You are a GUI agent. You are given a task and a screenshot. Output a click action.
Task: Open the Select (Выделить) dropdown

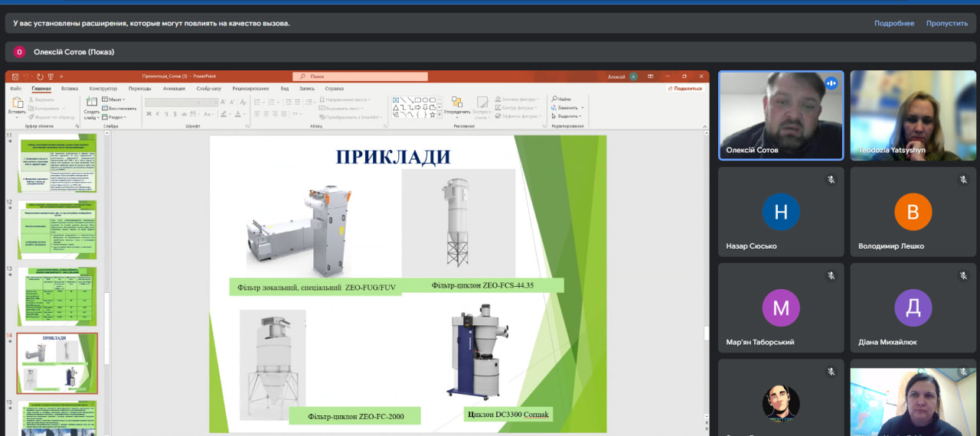pyautogui.click(x=567, y=116)
